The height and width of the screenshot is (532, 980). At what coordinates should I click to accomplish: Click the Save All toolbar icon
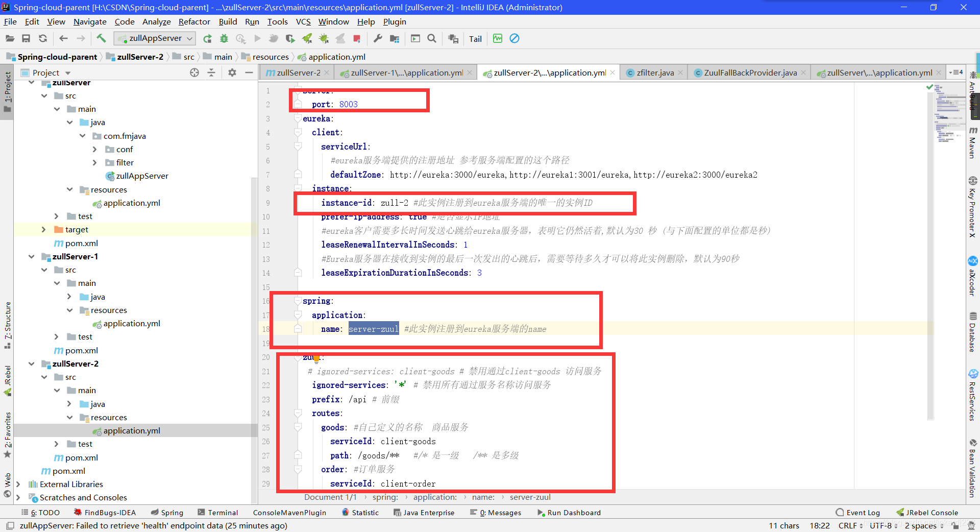(x=26, y=38)
